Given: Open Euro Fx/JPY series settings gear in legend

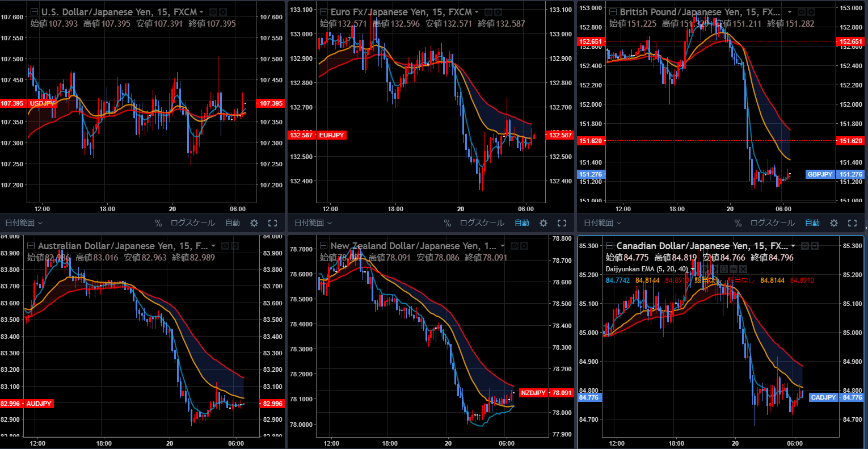Looking at the screenshot, I should 498,12.
